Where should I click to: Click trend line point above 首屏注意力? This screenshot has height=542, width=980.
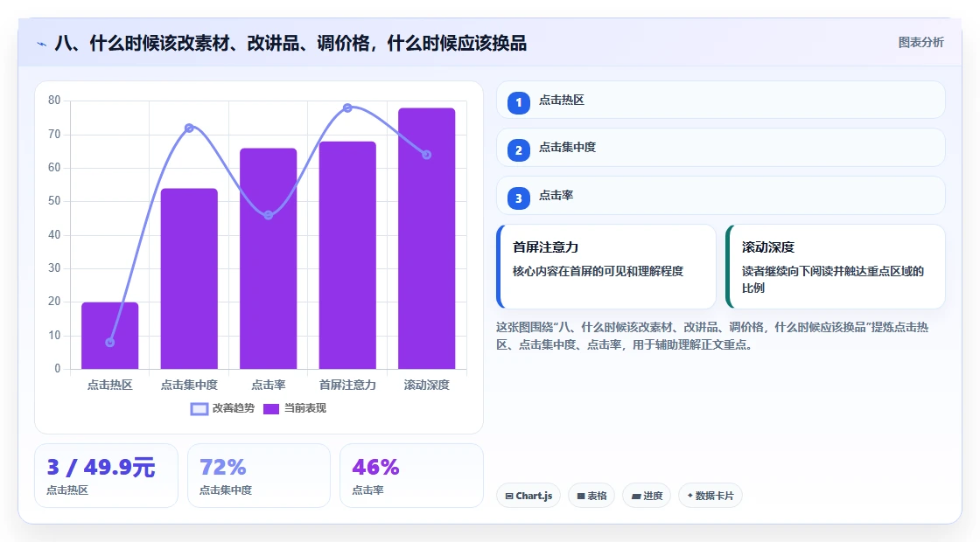[347, 108]
